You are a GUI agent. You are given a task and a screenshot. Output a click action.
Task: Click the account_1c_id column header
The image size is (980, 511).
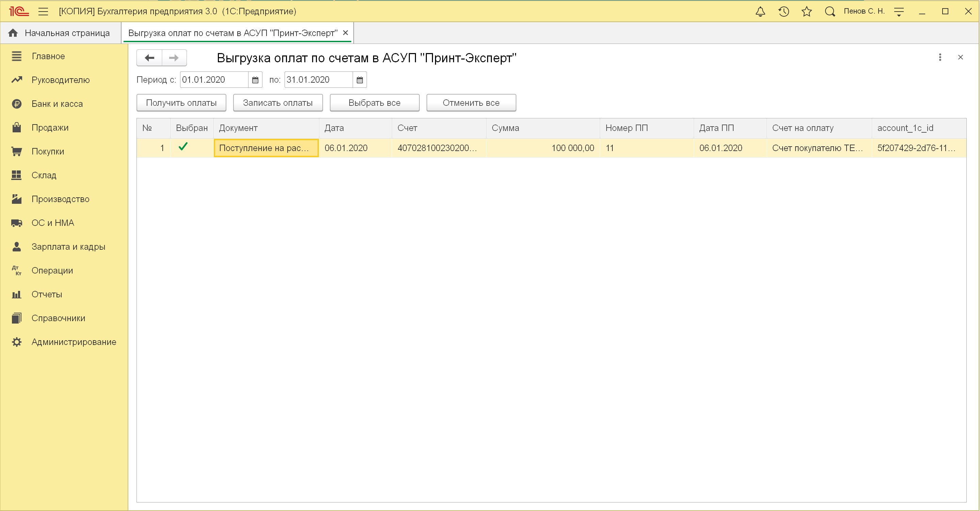[x=919, y=128]
